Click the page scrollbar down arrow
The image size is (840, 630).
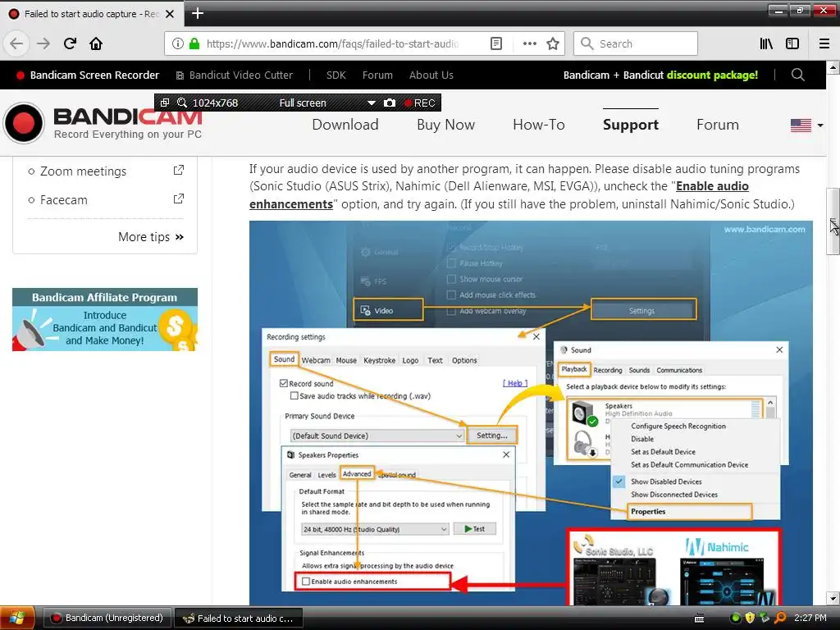click(x=833, y=598)
